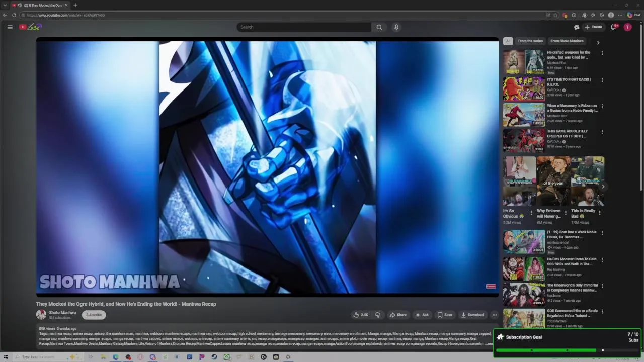Open menu for 'Born into a Weak Noble House'
This screenshot has width=644, height=362.
[x=602, y=233]
